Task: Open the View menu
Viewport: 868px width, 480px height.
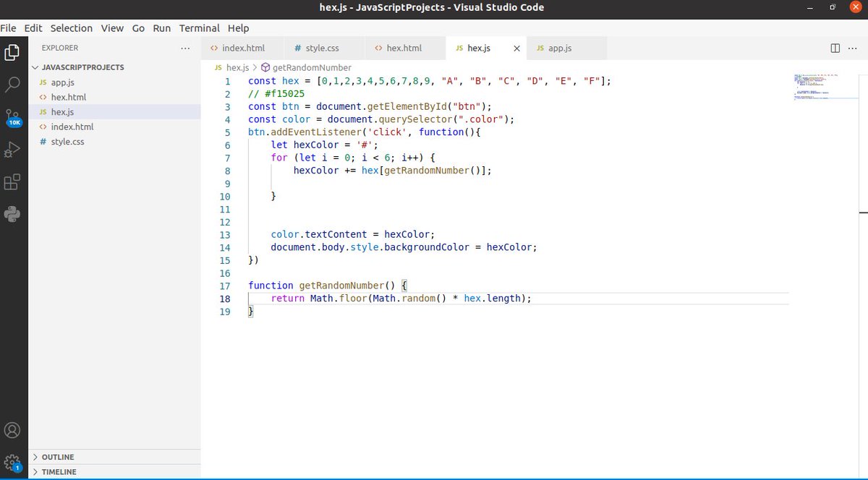Action: click(x=112, y=28)
